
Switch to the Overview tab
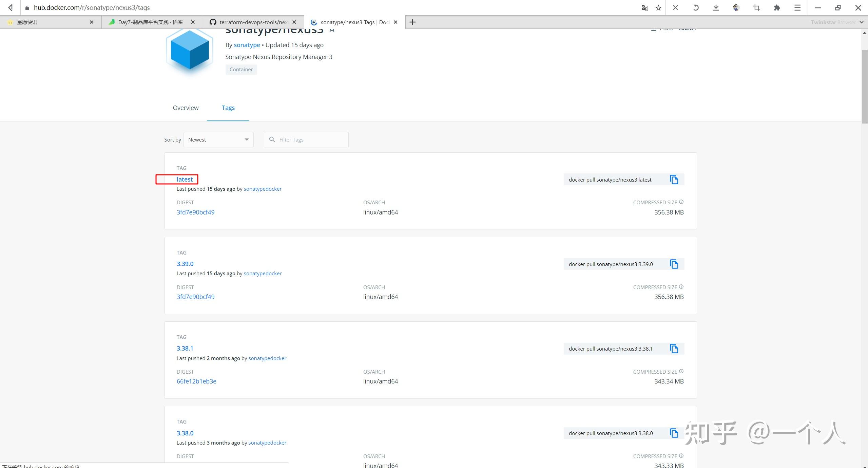point(186,108)
